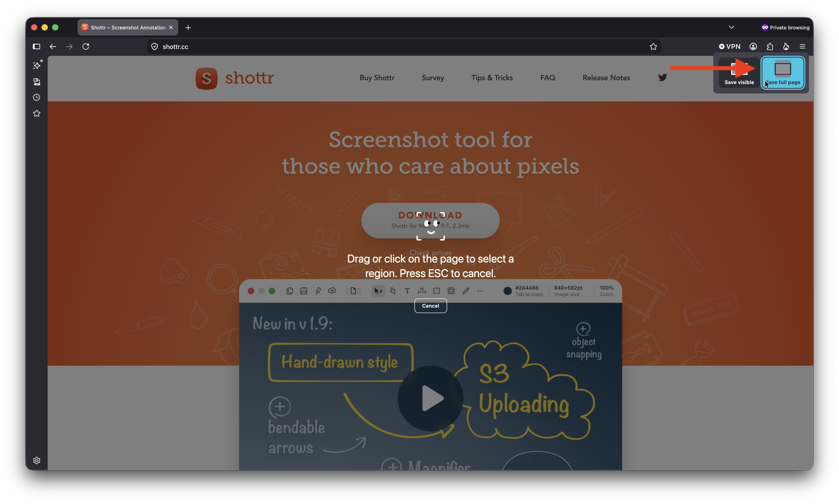Open the history clock in the sidebar
This screenshot has height=504, width=839.
[x=37, y=98]
